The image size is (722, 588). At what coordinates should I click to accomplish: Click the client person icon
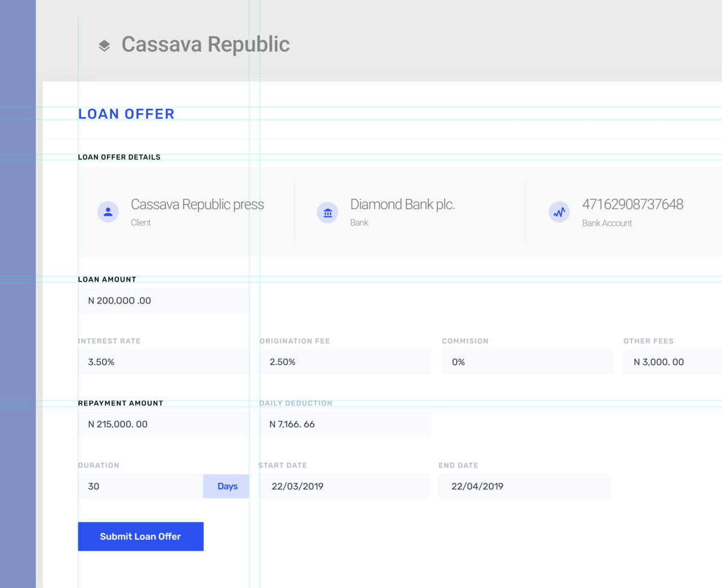[x=108, y=212]
